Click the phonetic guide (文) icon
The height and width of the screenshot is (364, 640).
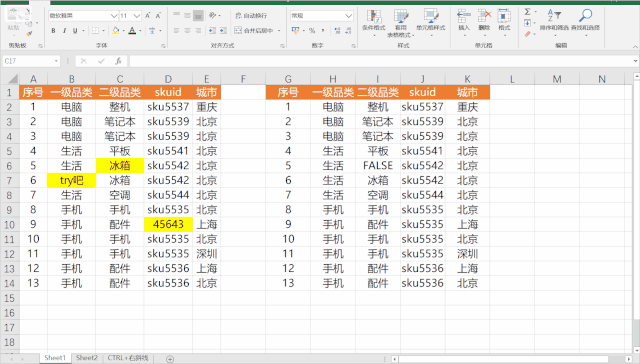point(152,31)
